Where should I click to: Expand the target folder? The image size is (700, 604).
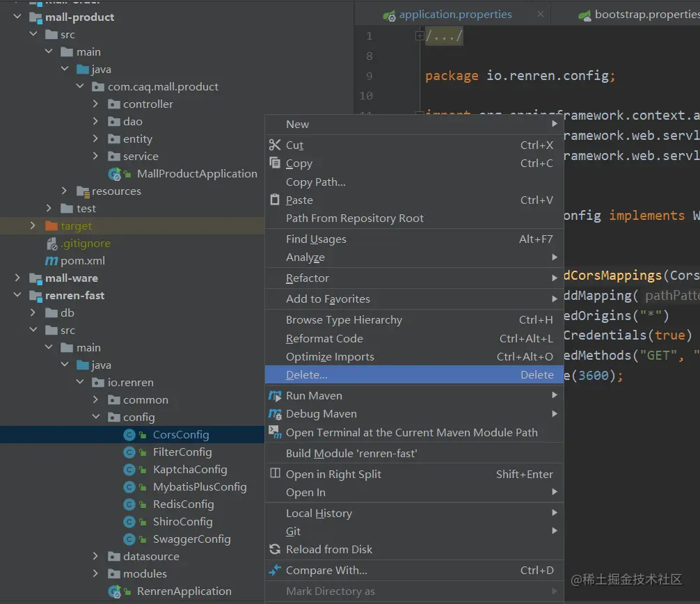pos(33,225)
